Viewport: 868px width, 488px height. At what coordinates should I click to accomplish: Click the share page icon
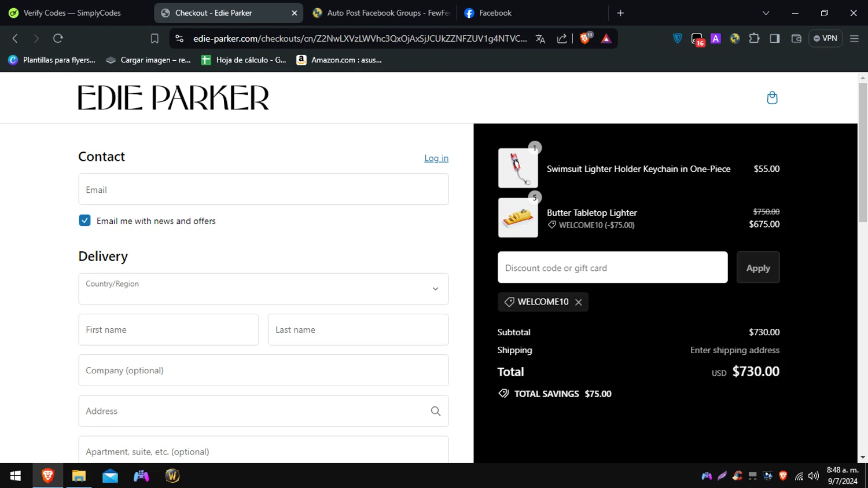pos(562,39)
